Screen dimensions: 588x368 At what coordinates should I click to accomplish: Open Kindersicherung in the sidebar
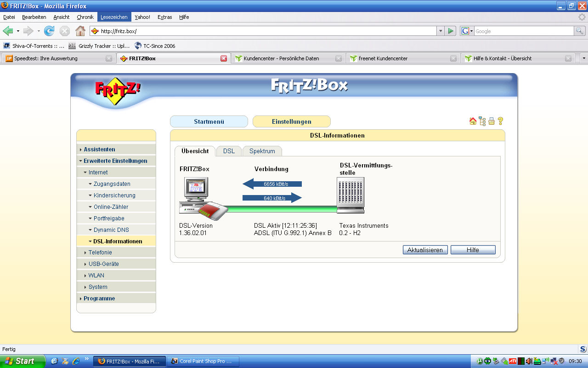(114, 195)
